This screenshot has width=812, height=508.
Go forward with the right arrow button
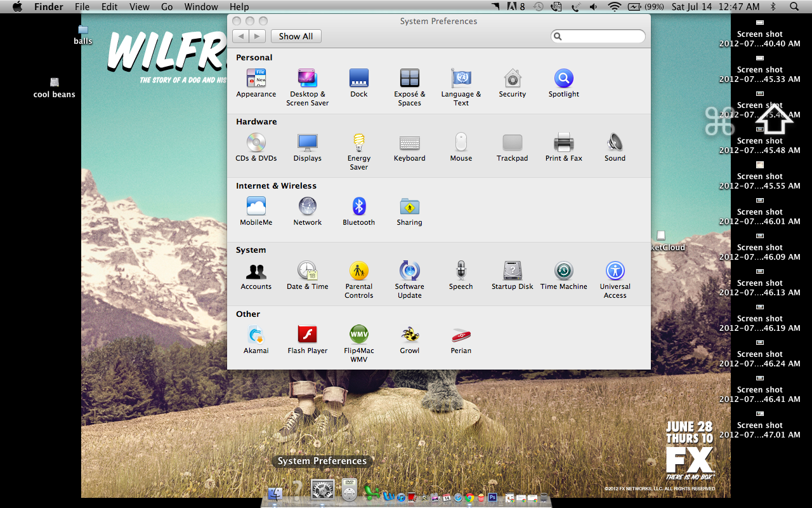pyautogui.click(x=258, y=36)
